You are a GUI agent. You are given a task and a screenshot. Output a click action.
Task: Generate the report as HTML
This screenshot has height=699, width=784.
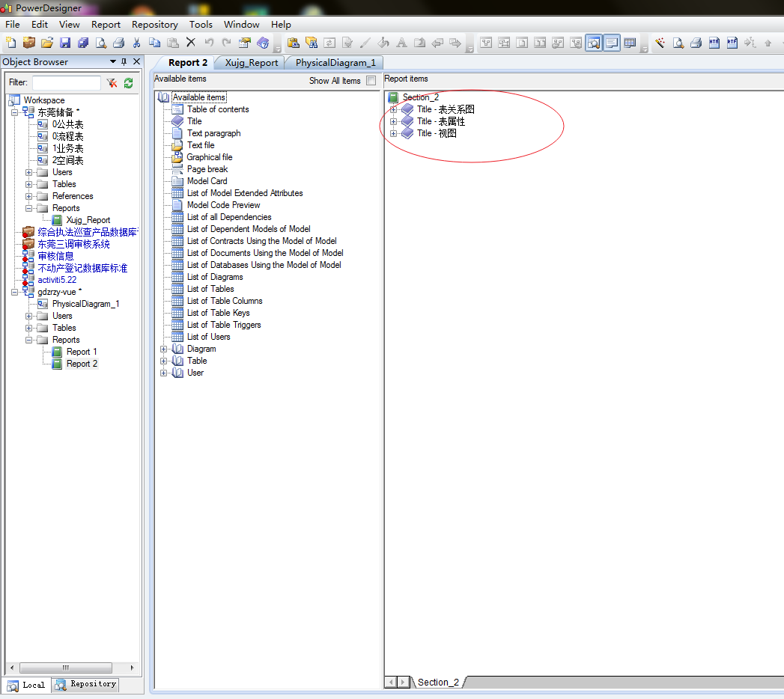[x=714, y=43]
